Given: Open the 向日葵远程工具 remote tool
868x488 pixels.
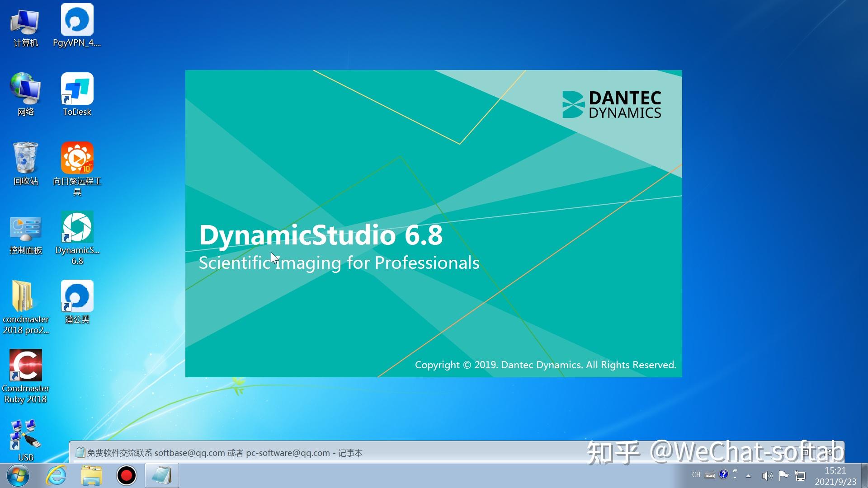Looking at the screenshot, I should point(77,159).
